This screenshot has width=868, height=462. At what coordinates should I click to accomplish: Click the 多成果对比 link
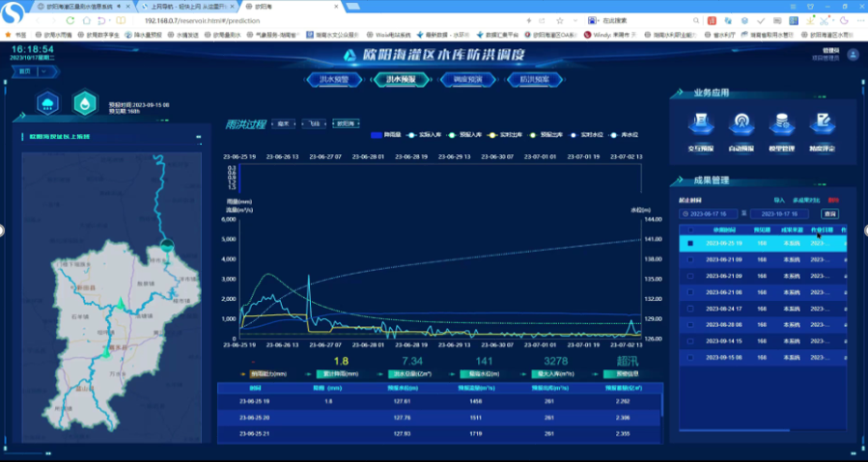(806, 201)
